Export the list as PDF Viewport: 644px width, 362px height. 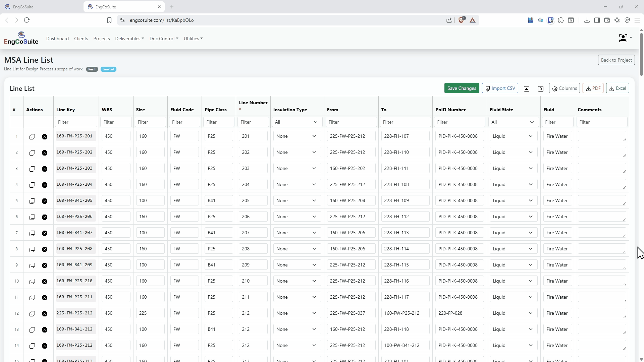593,88
